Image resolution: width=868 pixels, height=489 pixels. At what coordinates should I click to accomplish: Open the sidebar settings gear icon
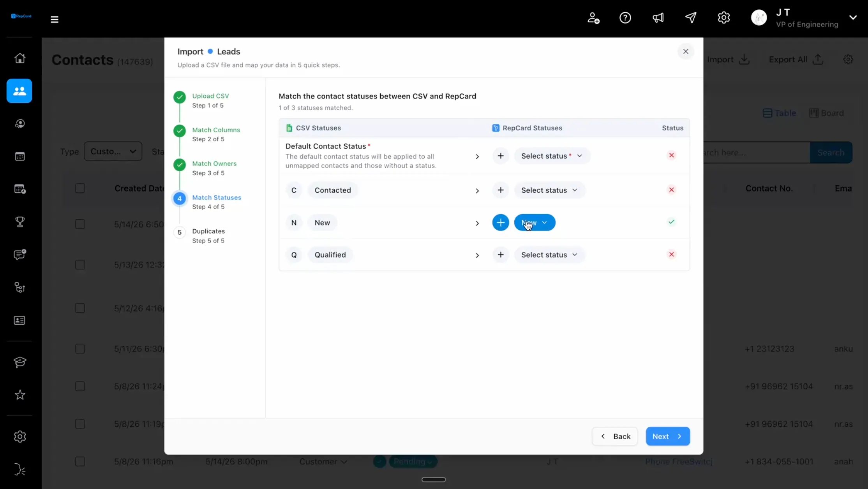(20, 436)
